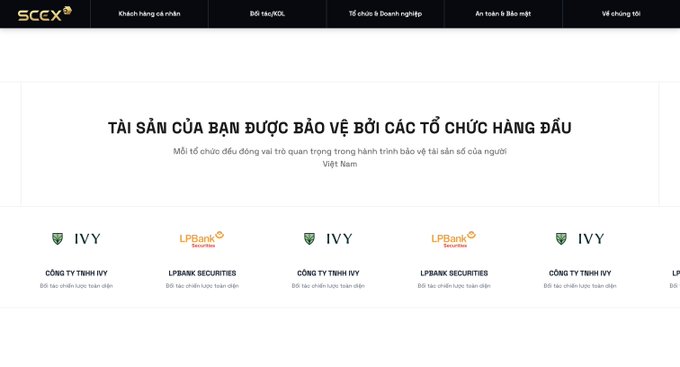This screenshot has width=680, height=367.
Task: Open the An toàn & Bảo mật menu
Action: 503,14
